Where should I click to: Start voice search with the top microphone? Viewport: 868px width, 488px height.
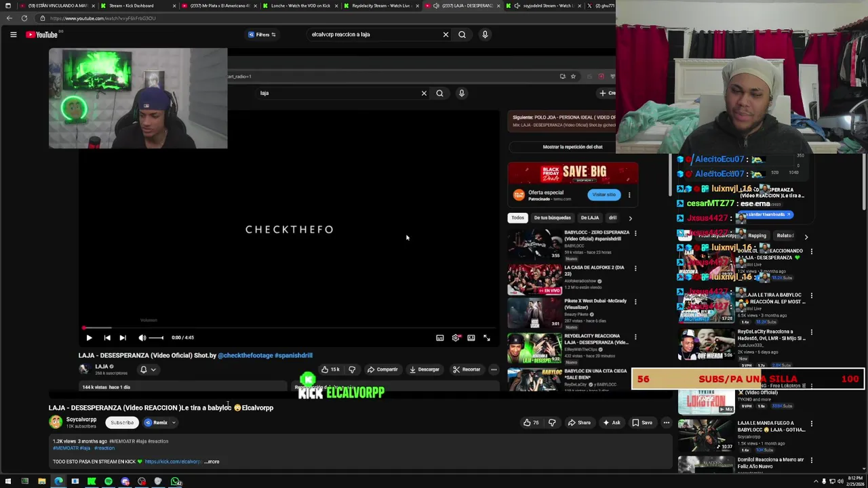coord(485,35)
